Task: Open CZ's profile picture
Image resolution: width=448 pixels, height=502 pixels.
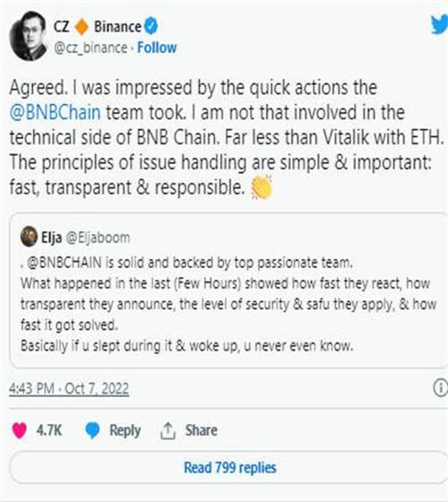Action: pos(29,36)
